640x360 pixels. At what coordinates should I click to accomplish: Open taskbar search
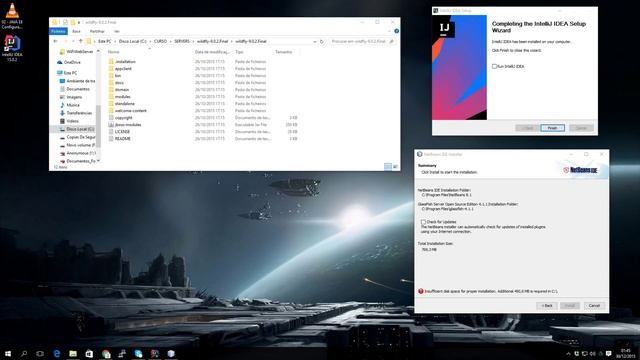coord(24,353)
